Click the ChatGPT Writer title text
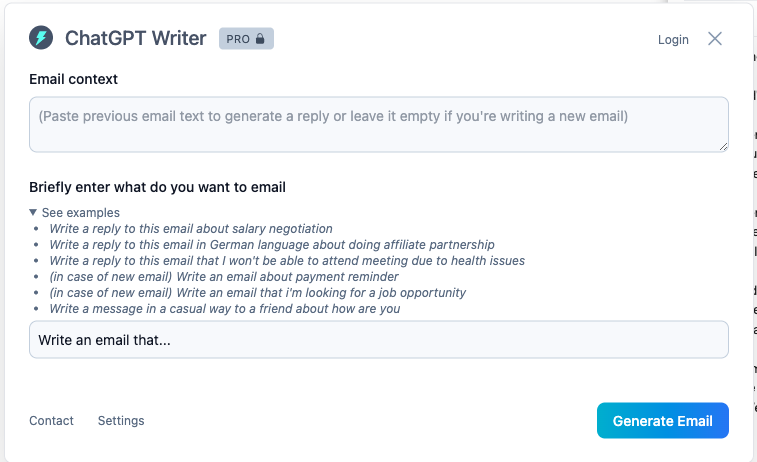The height and width of the screenshot is (462, 757). (136, 38)
